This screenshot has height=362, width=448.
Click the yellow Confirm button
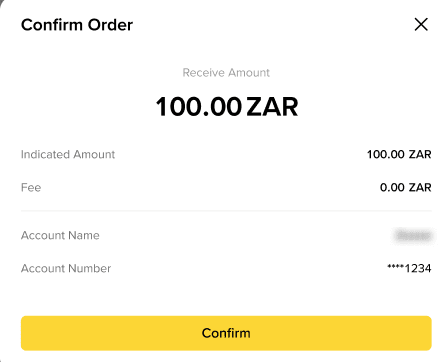(x=226, y=333)
